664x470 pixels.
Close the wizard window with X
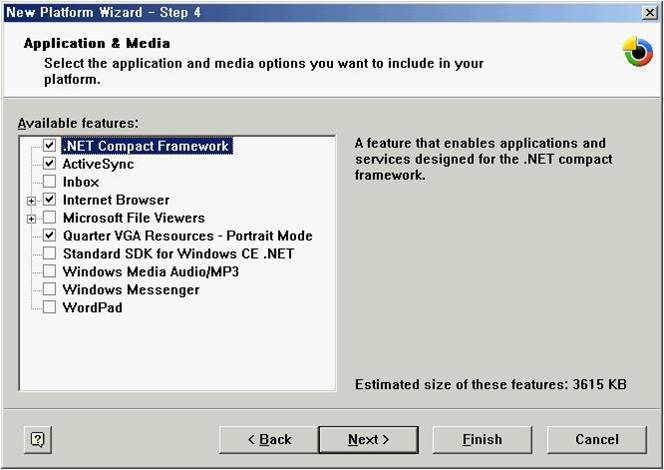[650, 11]
